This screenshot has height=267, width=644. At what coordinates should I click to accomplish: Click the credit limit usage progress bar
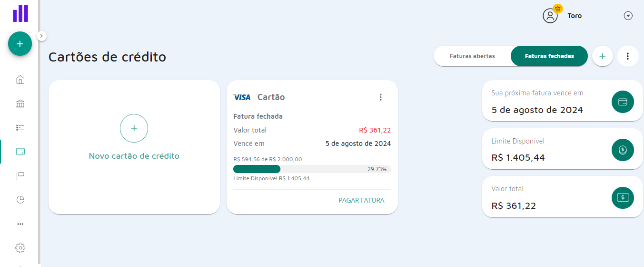pyautogui.click(x=312, y=169)
